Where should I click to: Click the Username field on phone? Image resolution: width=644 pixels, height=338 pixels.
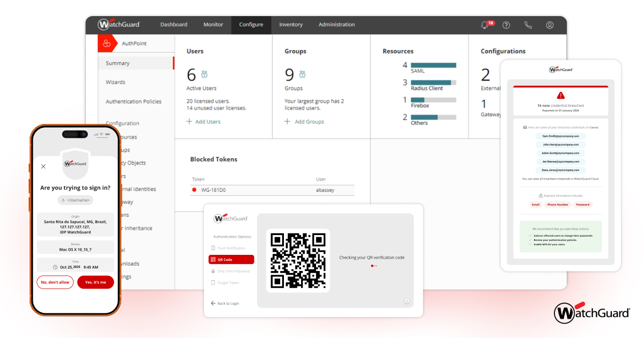coord(75,200)
